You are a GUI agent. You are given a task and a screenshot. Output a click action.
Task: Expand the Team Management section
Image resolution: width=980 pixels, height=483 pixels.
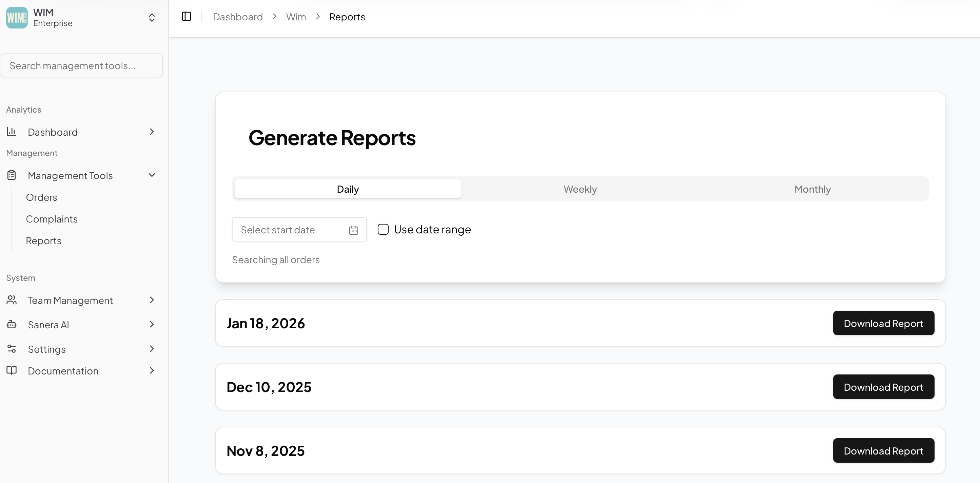152,300
